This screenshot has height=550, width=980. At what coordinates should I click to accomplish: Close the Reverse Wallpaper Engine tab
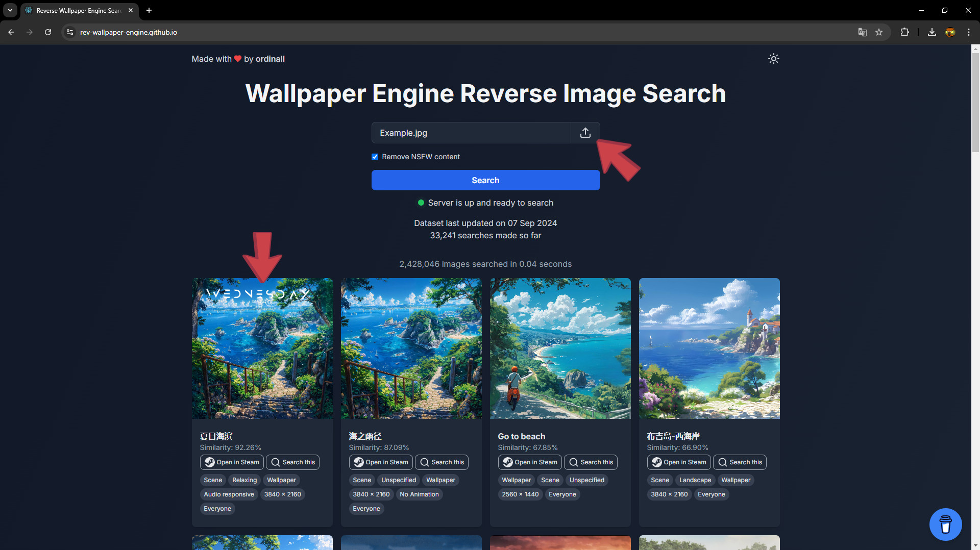pyautogui.click(x=131, y=10)
